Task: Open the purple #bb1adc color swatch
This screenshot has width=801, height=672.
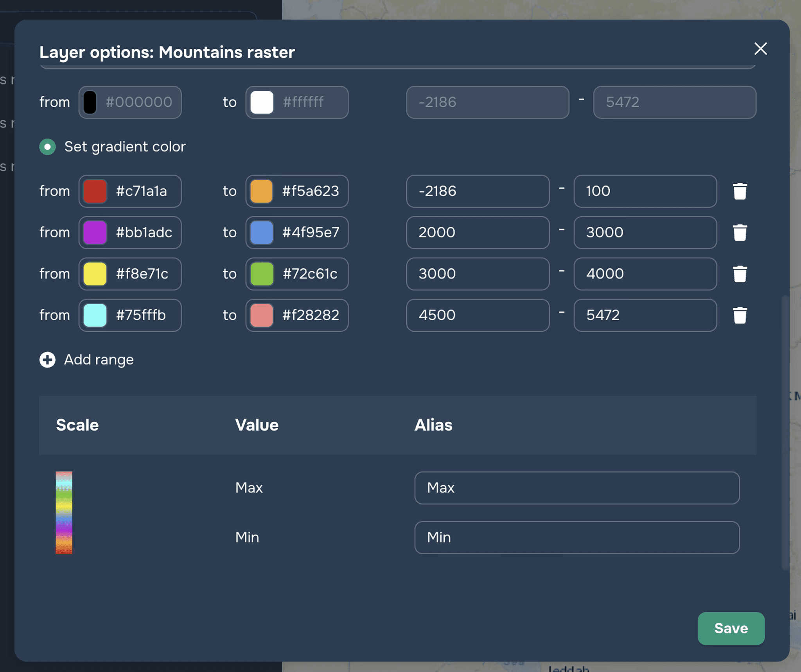Action: pyautogui.click(x=95, y=233)
